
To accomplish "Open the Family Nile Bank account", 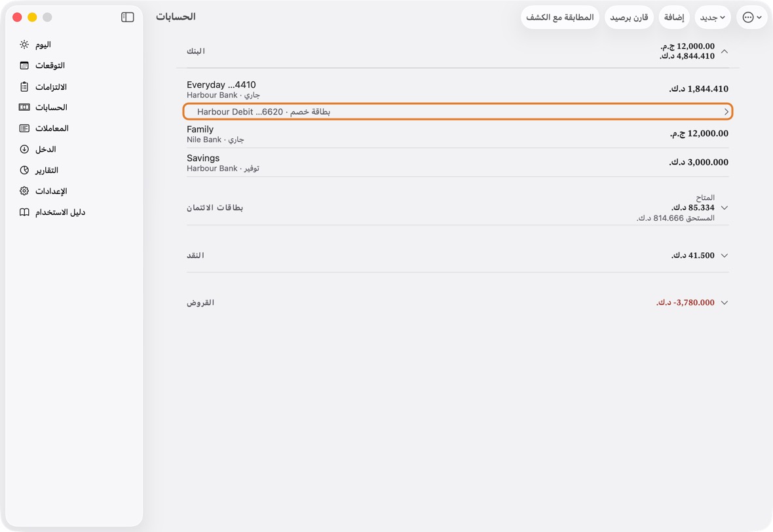I will pyautogui.click(x=457, y=134).
